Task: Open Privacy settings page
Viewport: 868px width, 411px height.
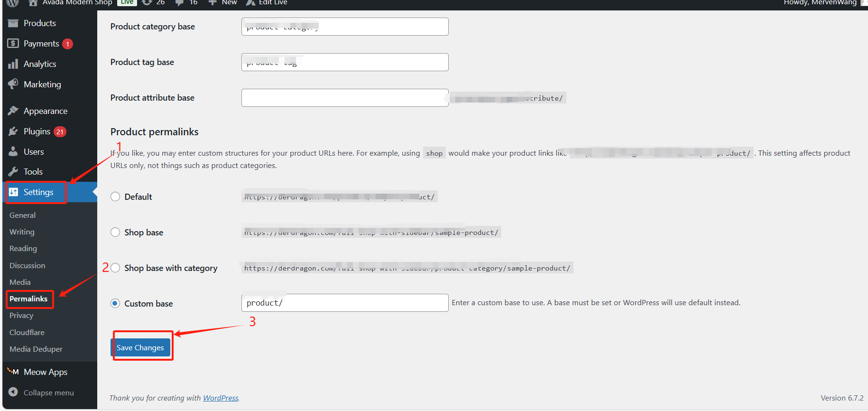Action: pos(21,316)
